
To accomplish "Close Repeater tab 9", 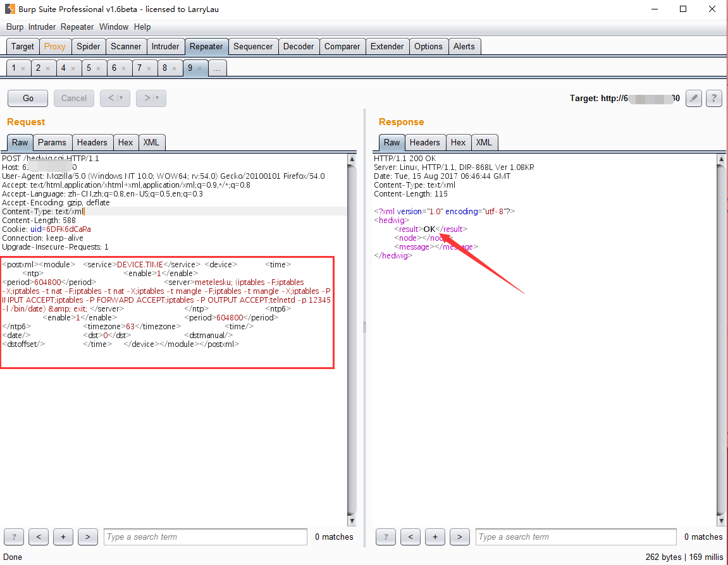I will 199,68.
